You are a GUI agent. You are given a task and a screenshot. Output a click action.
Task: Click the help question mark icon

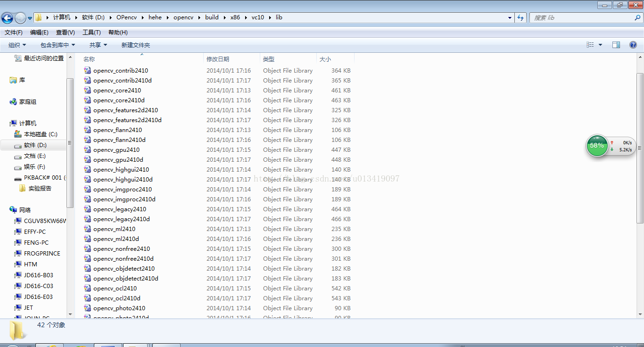click(633, 45)
